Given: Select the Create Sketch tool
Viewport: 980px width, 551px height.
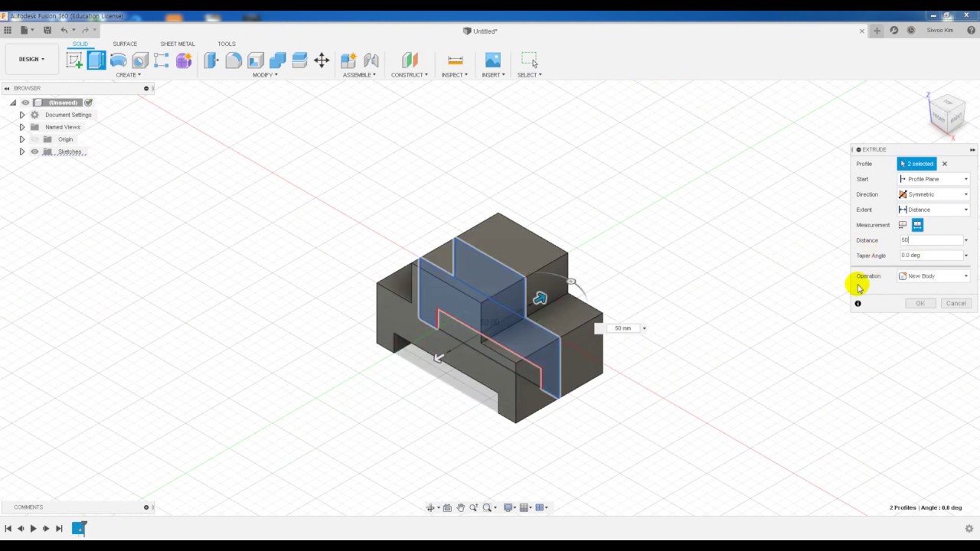Looking at the screenshot, I should (74, 60).
